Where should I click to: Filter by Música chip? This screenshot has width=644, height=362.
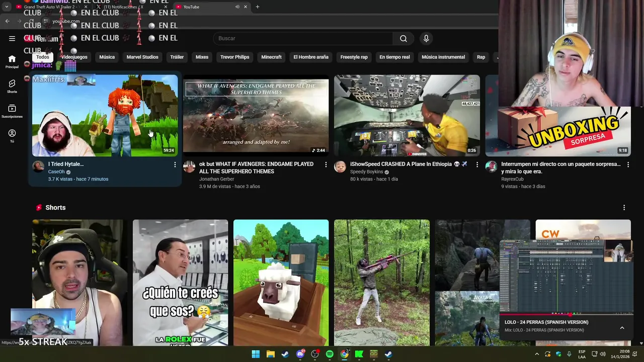(x=107, y=57)
